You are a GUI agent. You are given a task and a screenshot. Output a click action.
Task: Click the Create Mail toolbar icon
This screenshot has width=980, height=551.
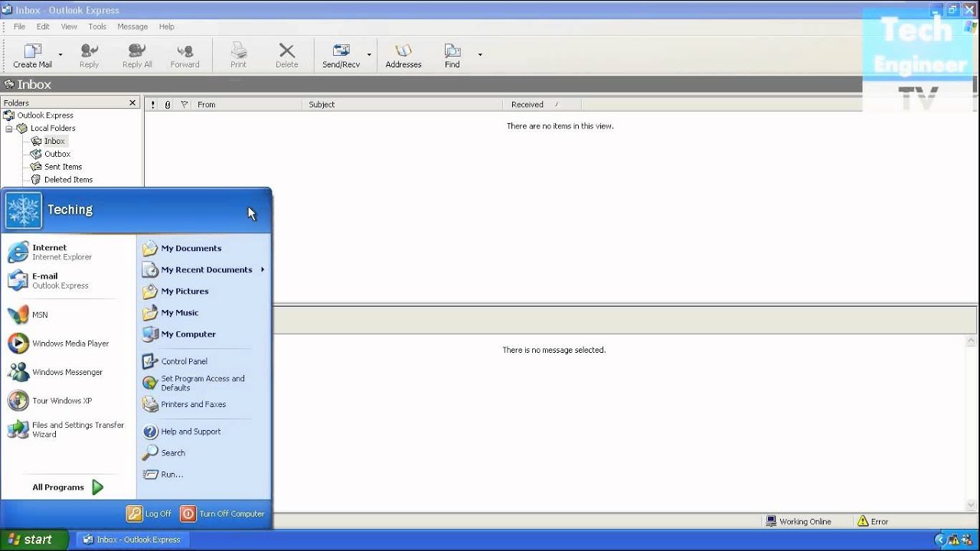tap(32, 51)
